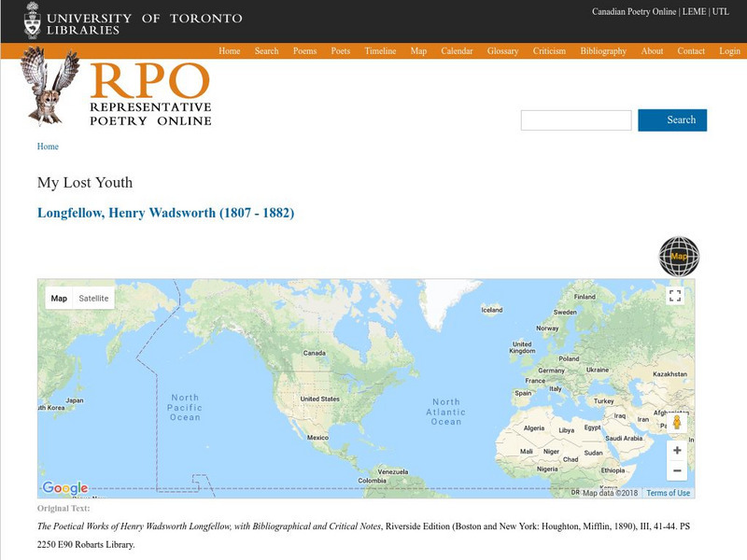
Task: Click the RPO owl logo
Action: [49, 86]
